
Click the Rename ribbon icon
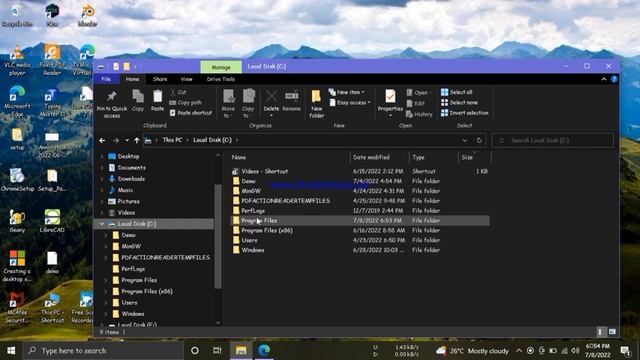pos(291,100)
